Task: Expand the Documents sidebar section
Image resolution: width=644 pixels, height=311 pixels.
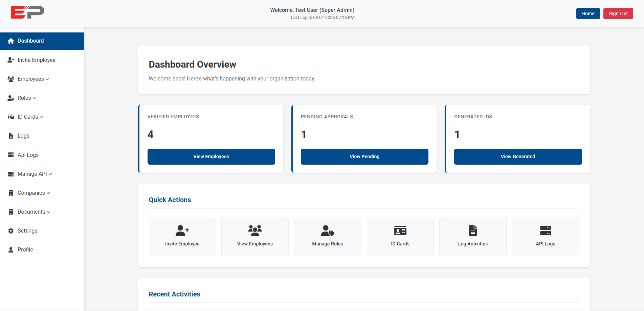Action: click(31, 212)
